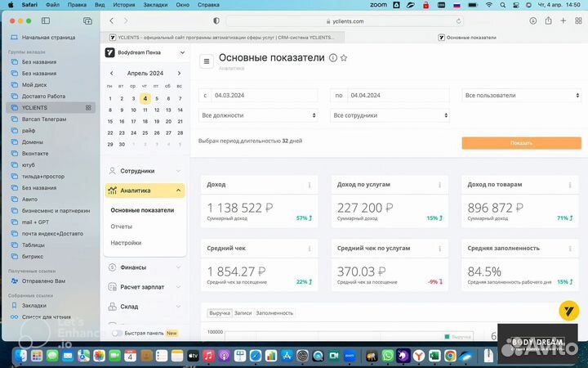
Task: Select Основные показатели in sidebar
Action: pos(142,210)
